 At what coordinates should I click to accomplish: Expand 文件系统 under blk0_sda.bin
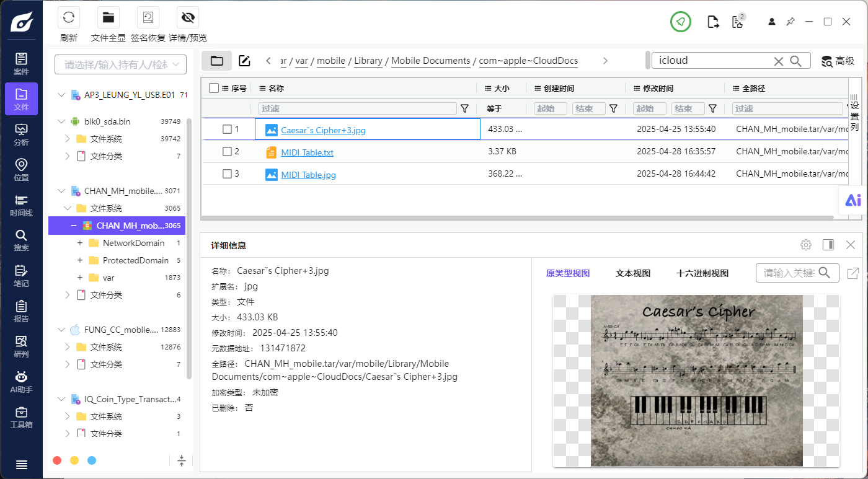point(68,139)
